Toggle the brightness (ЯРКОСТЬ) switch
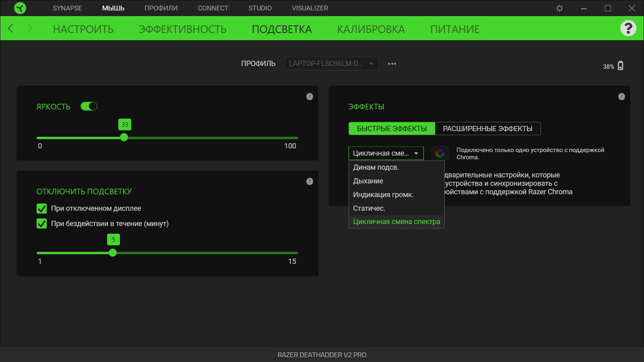The width and height of the screenshot is (644, 362). [89, 106]
